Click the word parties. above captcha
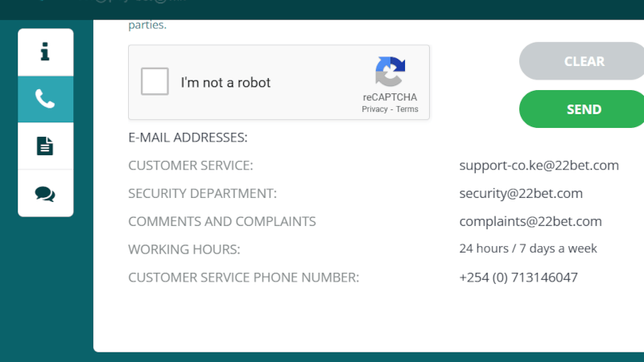The height and width of the screenshot is (362, 644). 147,25
